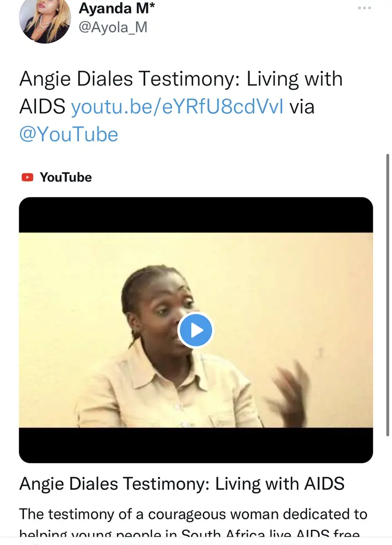Open the @YouTube mention link
The height and width of the screenshot is (545, 392).
[69, 134]
